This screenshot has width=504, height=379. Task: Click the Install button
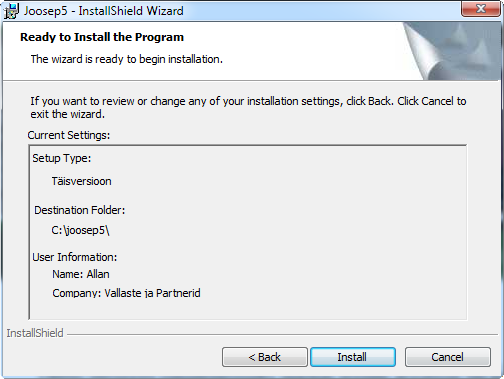(353, 357)
